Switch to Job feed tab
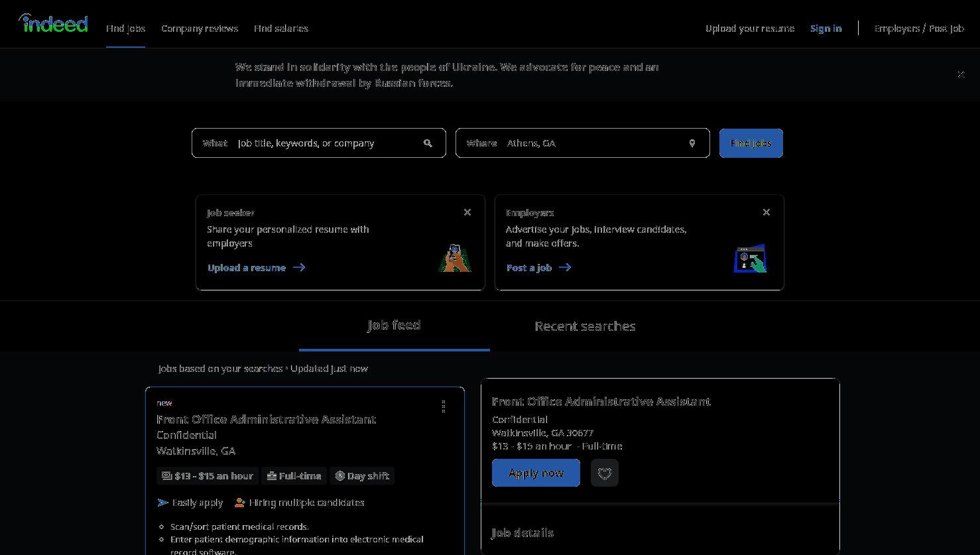 coord(395,326)
